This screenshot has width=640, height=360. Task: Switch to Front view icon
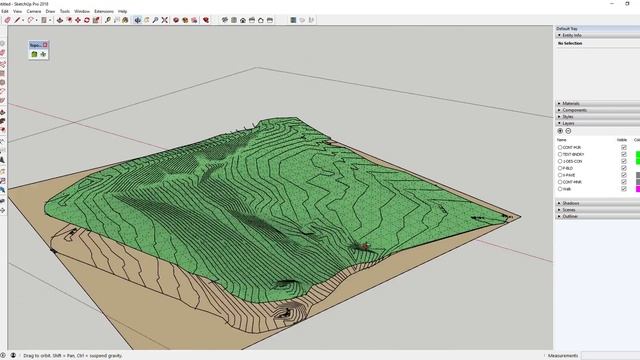(243, 20)
